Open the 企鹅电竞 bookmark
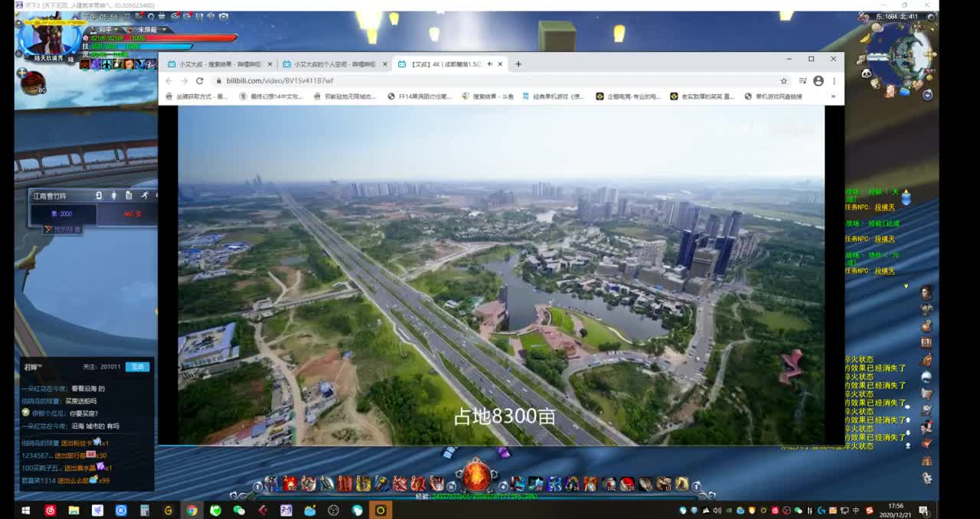 (628, 96)
